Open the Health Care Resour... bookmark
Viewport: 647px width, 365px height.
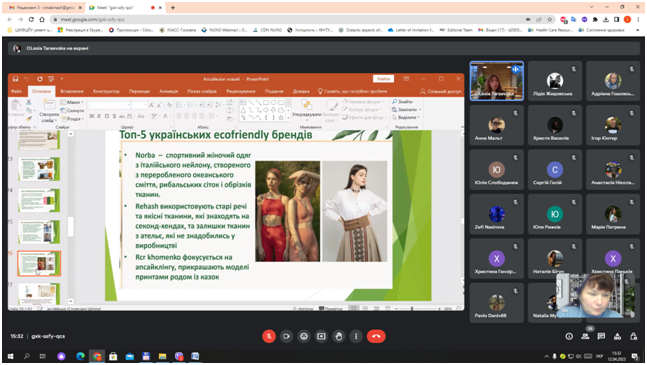coord(550,30)
